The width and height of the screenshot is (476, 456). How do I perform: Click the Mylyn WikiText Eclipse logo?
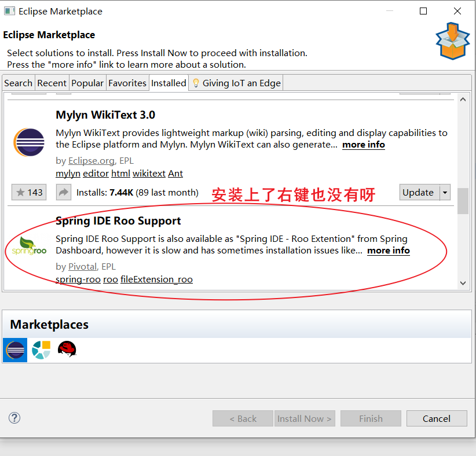(x=29, y=142)
